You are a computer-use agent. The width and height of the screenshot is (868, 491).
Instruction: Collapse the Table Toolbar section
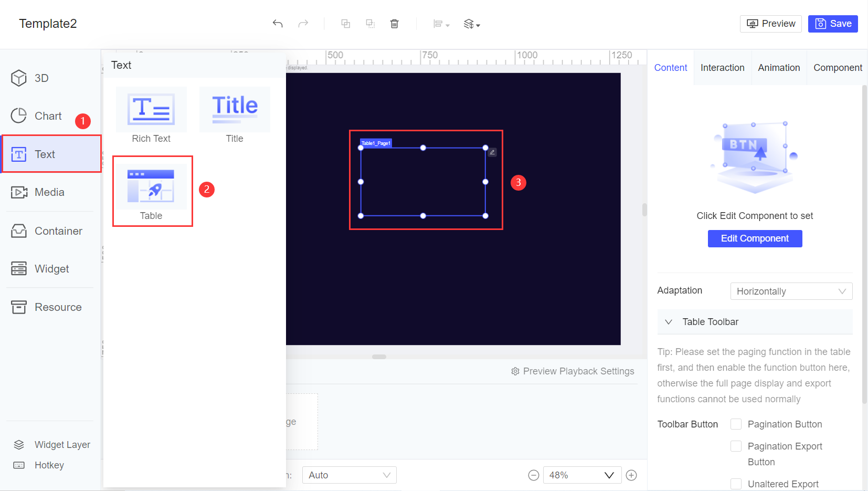click(x=669, y=322)
